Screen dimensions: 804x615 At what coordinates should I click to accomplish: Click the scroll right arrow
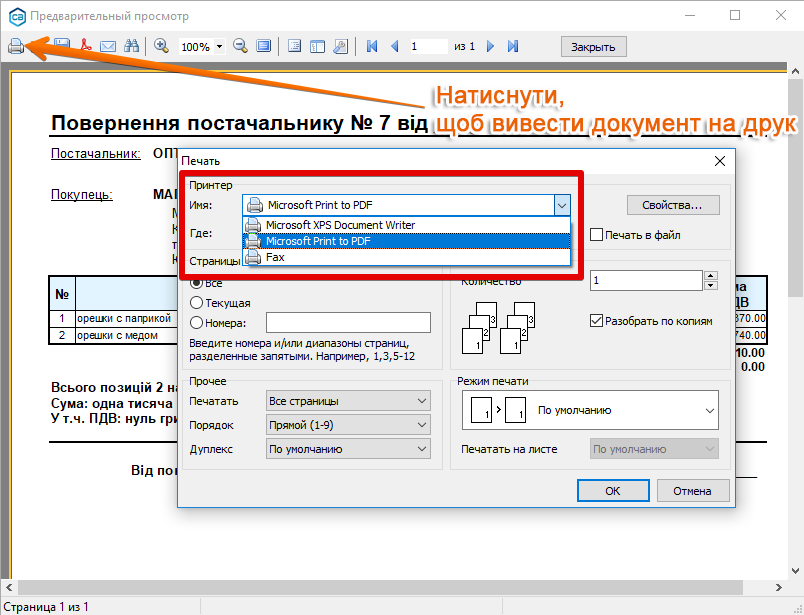[x=778, y=587]
